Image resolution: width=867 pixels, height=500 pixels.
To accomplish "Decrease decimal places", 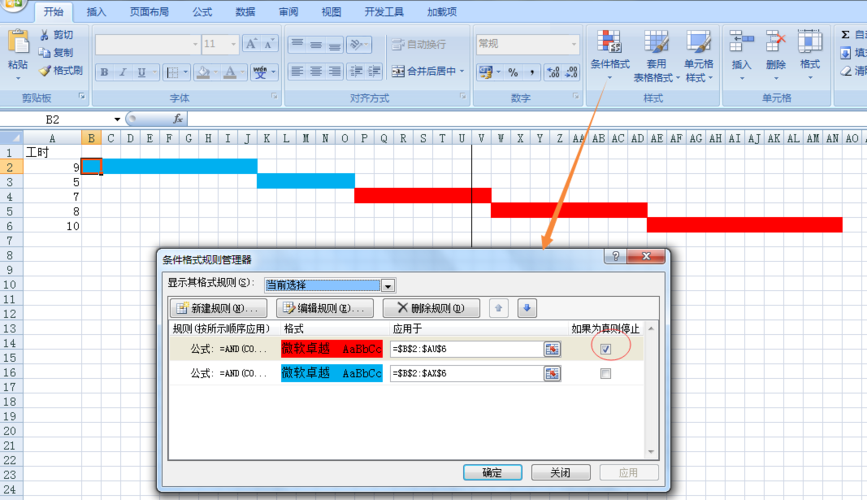I will 571,72.
